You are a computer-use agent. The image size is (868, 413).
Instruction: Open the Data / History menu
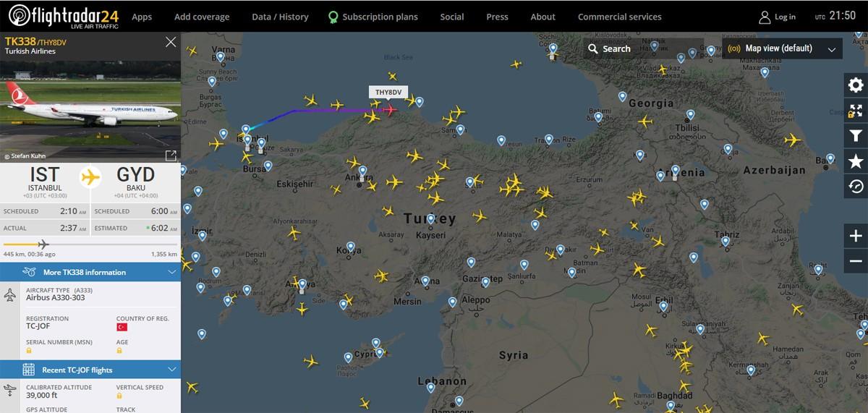(280, 17)
